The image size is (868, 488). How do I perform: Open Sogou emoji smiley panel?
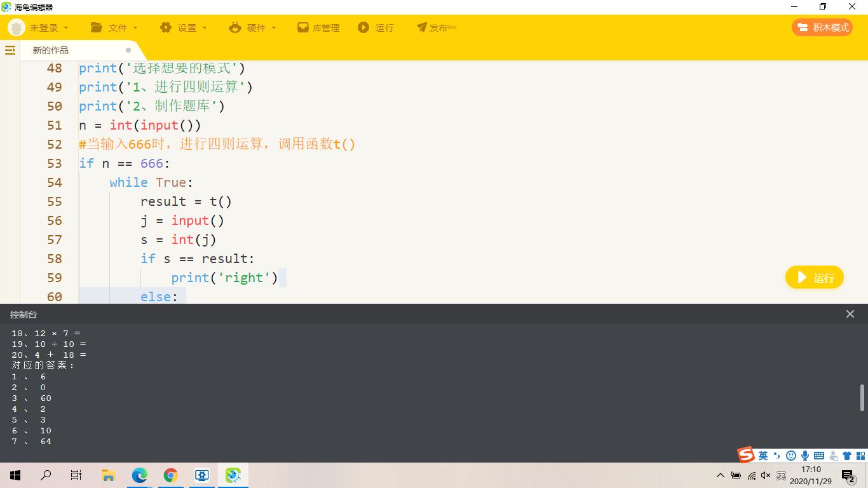791,456
